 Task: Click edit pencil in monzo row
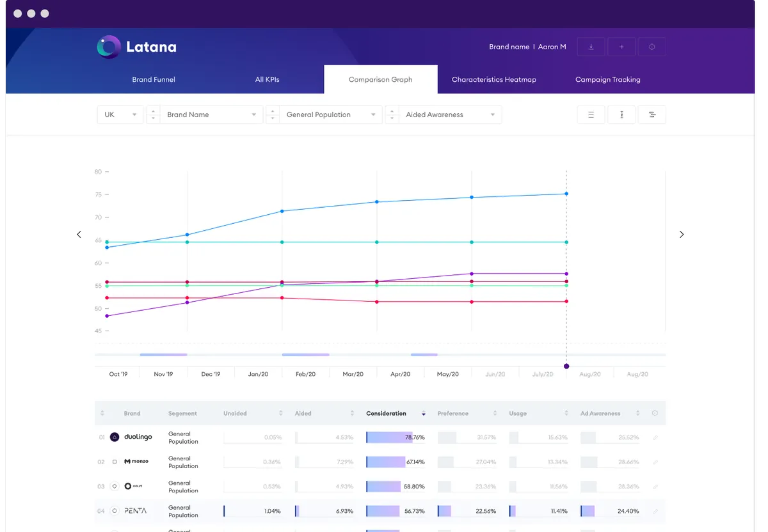click(x=655, y=462)
